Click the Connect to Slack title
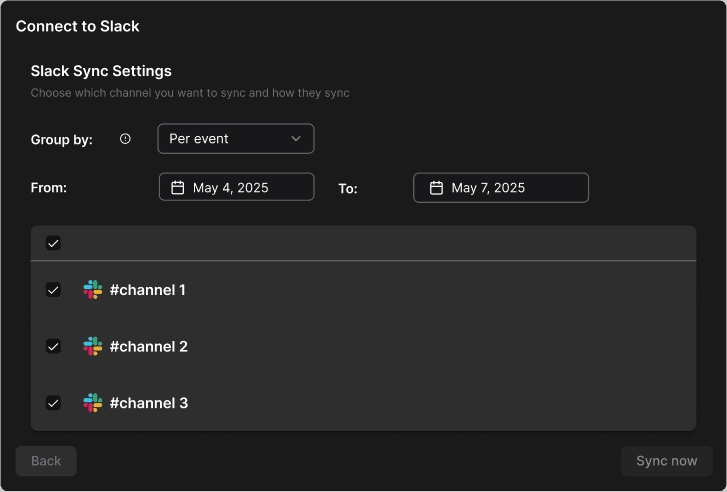 tap(77, 26)
